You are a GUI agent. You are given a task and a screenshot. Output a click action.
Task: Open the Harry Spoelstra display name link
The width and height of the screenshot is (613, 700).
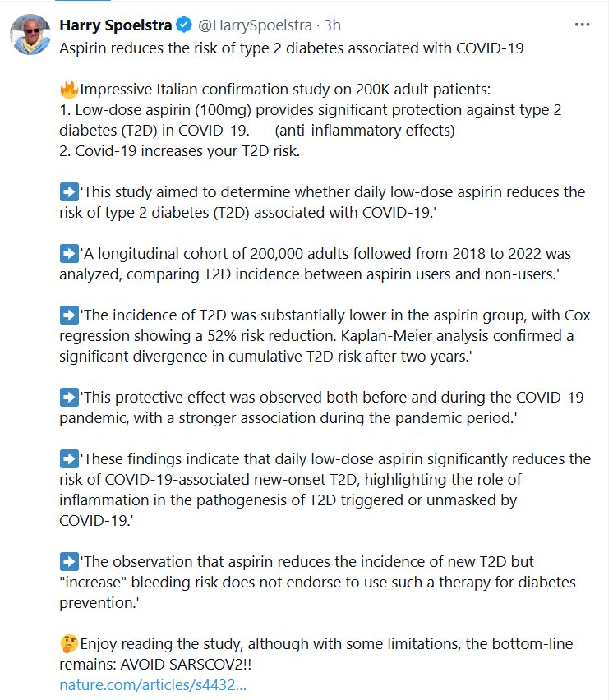click(x=116, y=25)
